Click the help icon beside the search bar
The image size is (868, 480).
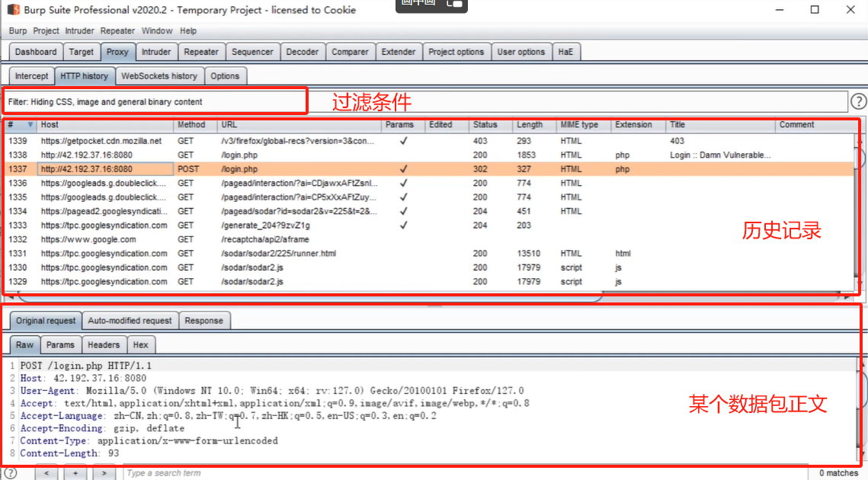[11, 473]
